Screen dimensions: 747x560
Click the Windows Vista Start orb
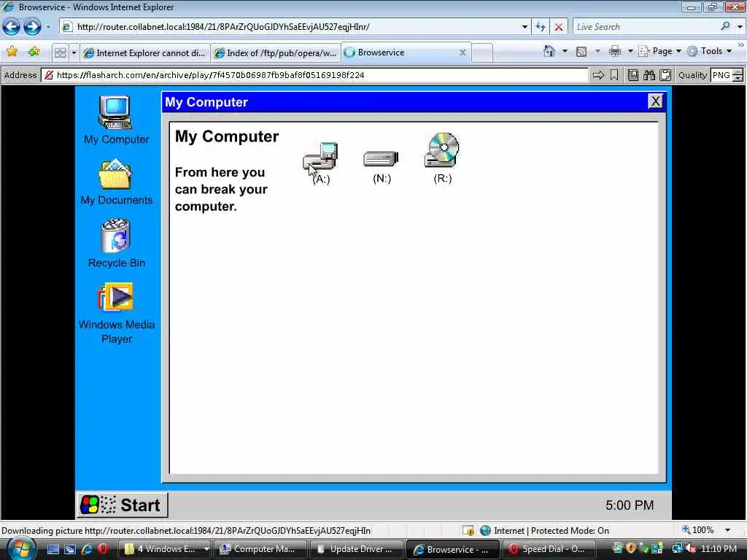20,549
